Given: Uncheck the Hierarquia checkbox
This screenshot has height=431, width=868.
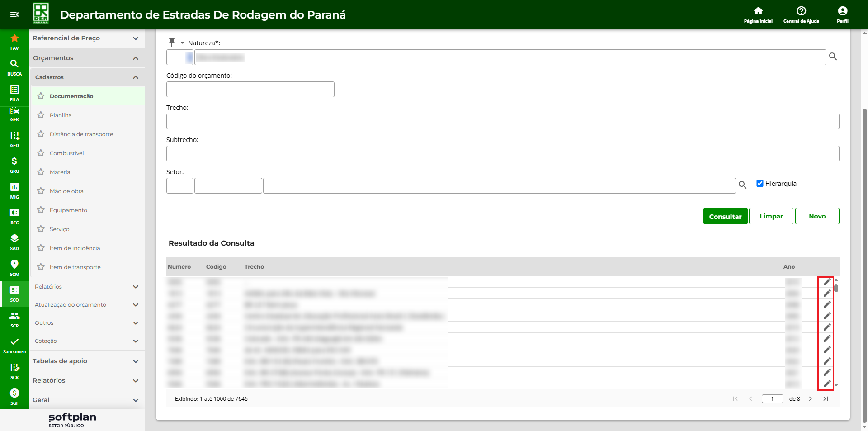Looking at the screenshot, I should pyautogui.click(x=760, y=183).
